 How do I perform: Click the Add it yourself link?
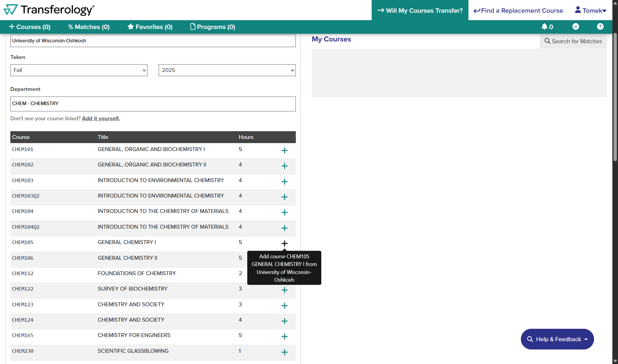(x=101, y=118)
